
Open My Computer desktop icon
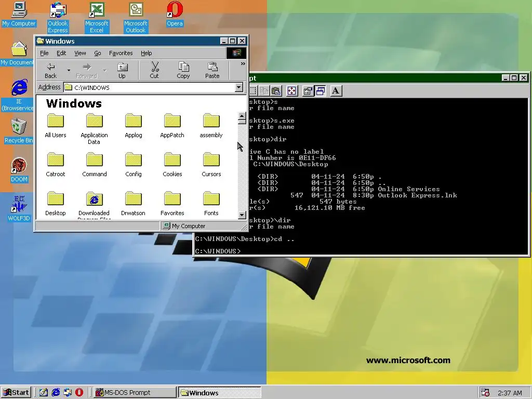tap(19, 14)
